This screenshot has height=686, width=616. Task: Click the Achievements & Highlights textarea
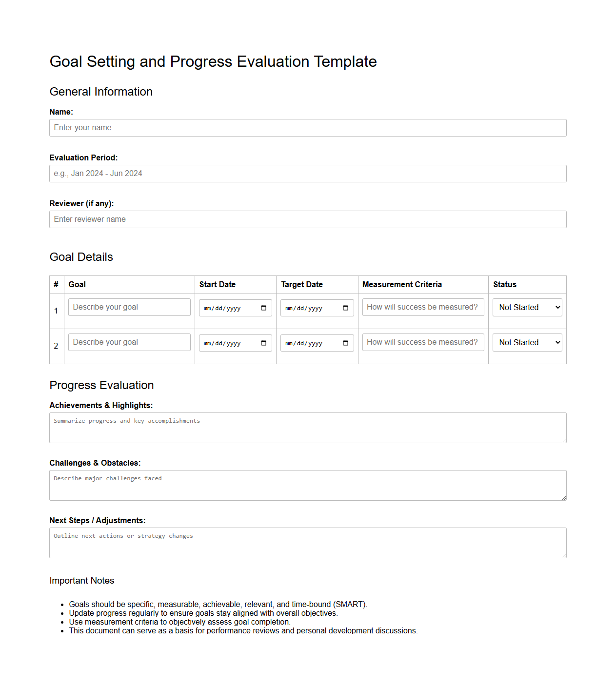click(x=307, y=428)
